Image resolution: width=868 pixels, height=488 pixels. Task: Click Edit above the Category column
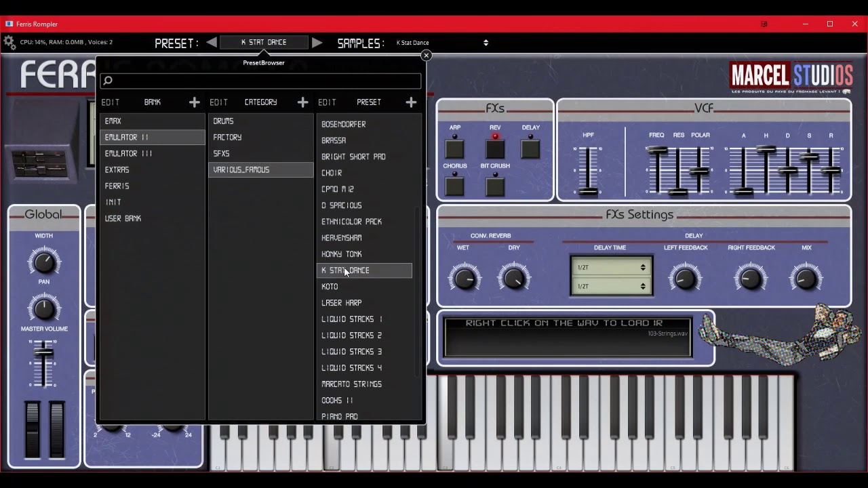point(219,102)
